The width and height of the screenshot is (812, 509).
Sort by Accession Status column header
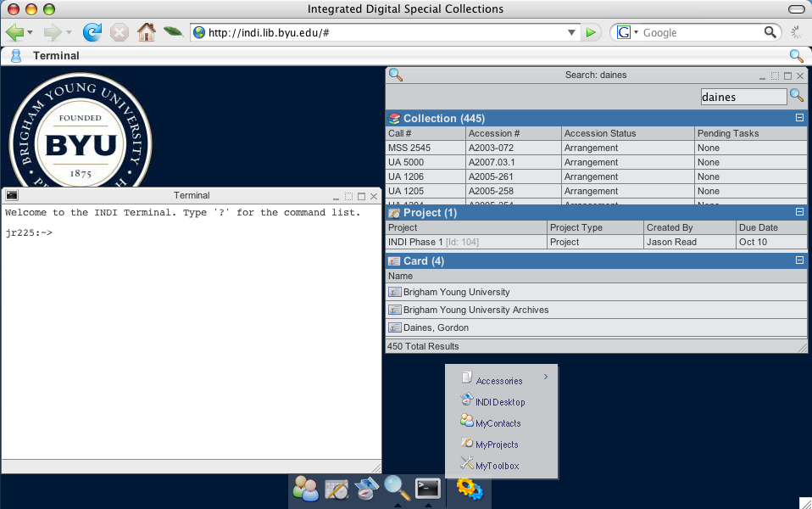[628, 133]
